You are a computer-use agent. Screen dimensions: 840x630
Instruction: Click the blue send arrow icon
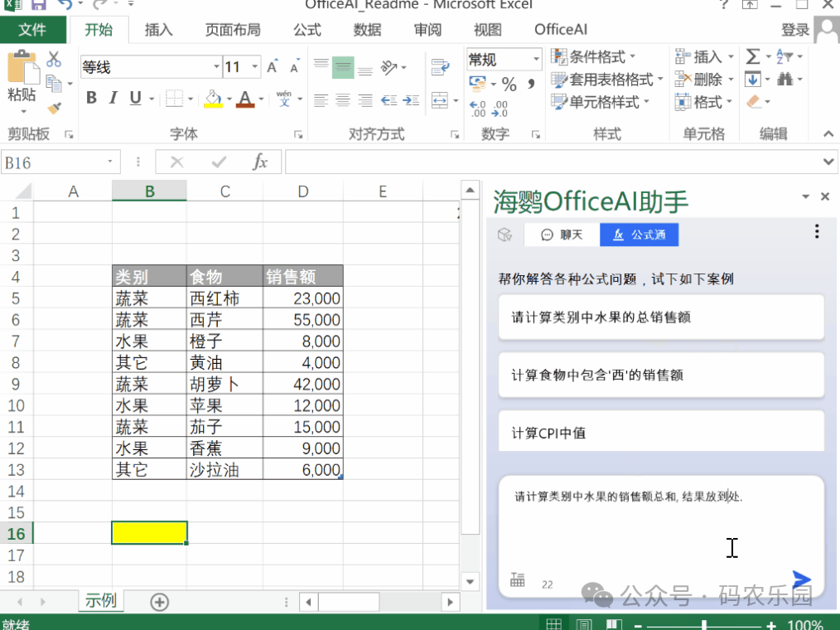point(801,579)
